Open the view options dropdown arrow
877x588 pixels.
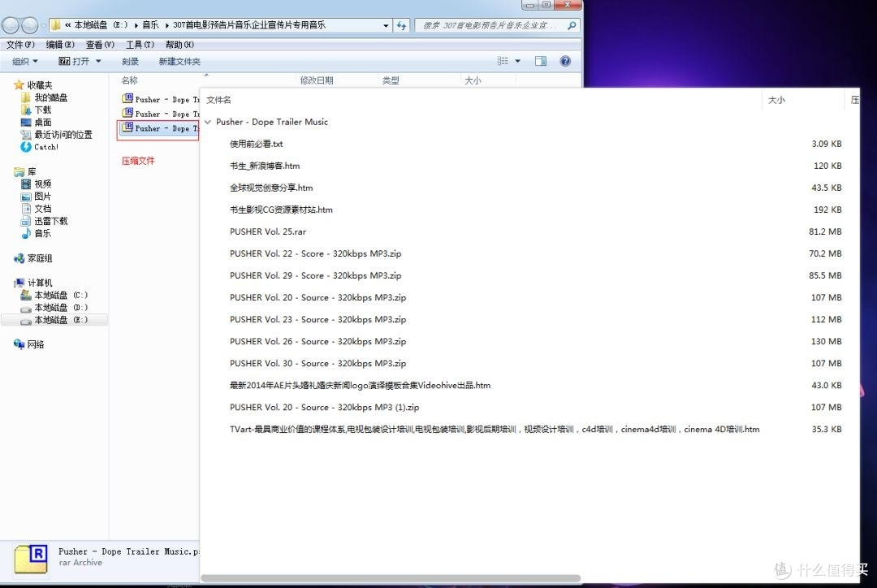tap(517, 61)
